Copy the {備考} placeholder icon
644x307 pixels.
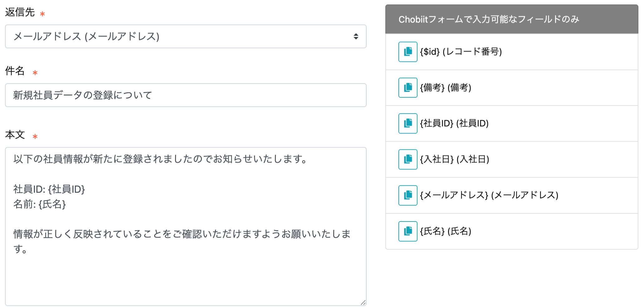tap(408, 88)
